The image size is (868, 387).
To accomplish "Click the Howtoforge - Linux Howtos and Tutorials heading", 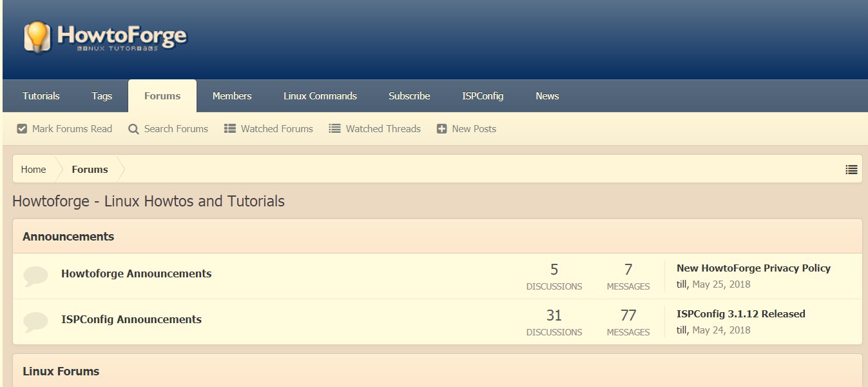I will pos(148,201).
